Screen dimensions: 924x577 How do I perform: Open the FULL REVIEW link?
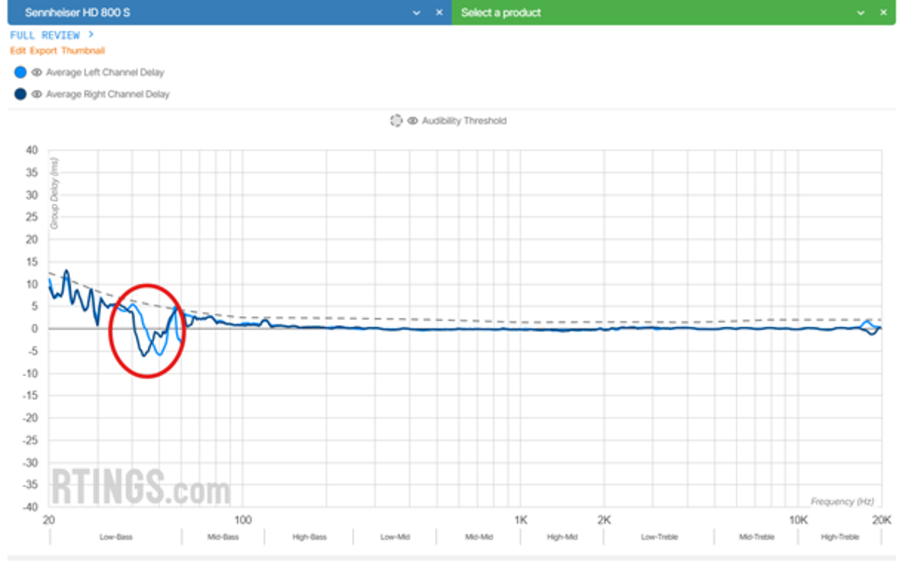(x=45, y=35)
